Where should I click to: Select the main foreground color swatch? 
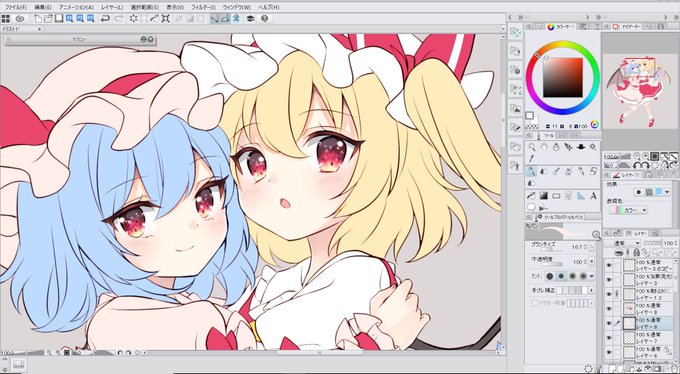click(x=530, y=115)
